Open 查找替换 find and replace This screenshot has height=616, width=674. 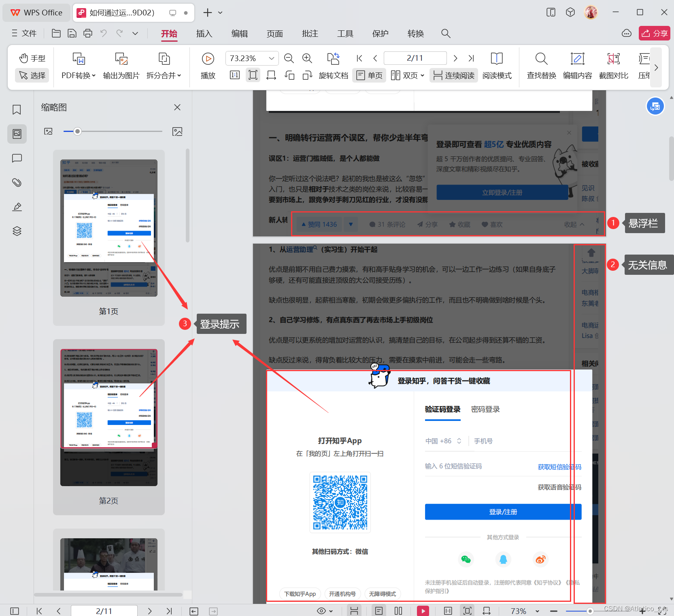click(x=541, y=66)
